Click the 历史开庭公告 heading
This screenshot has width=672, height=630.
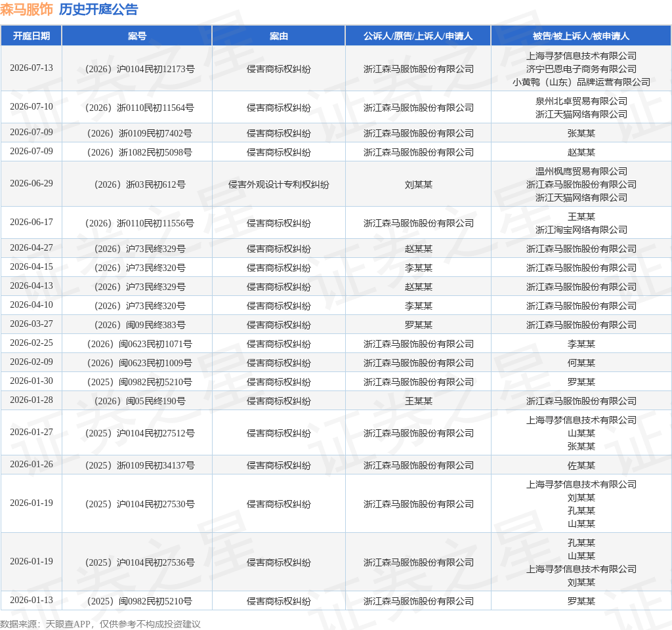click(x=98, y=9)
